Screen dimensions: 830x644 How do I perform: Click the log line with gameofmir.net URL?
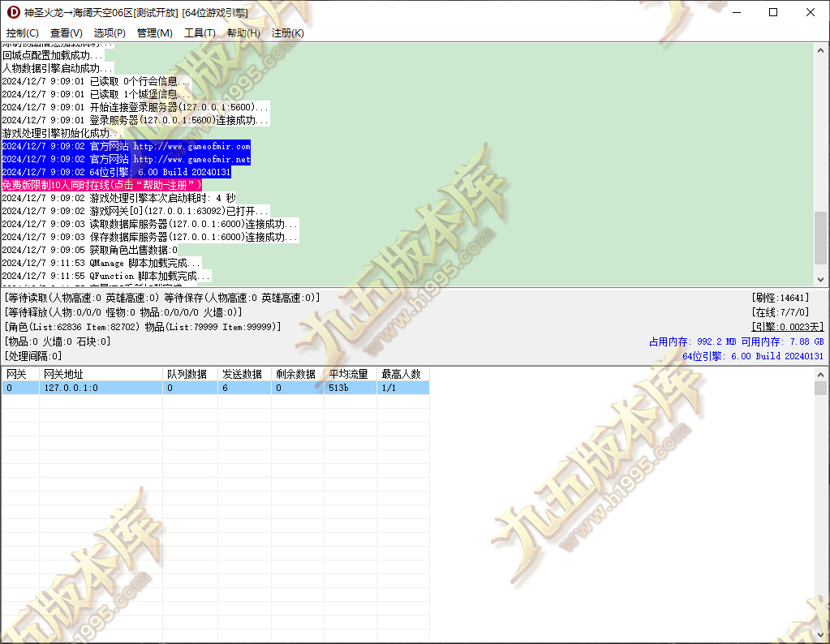[126, 159]
